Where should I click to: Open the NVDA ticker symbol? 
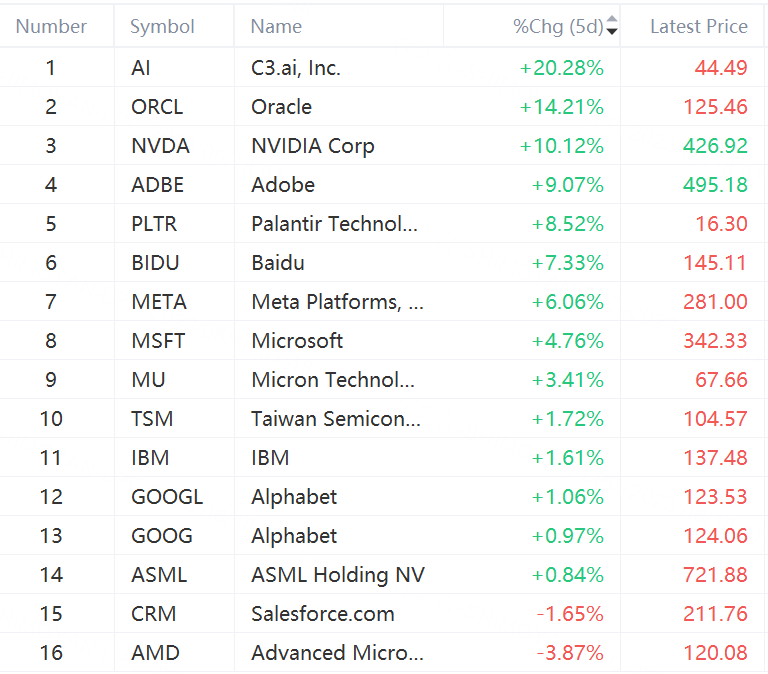160,146
